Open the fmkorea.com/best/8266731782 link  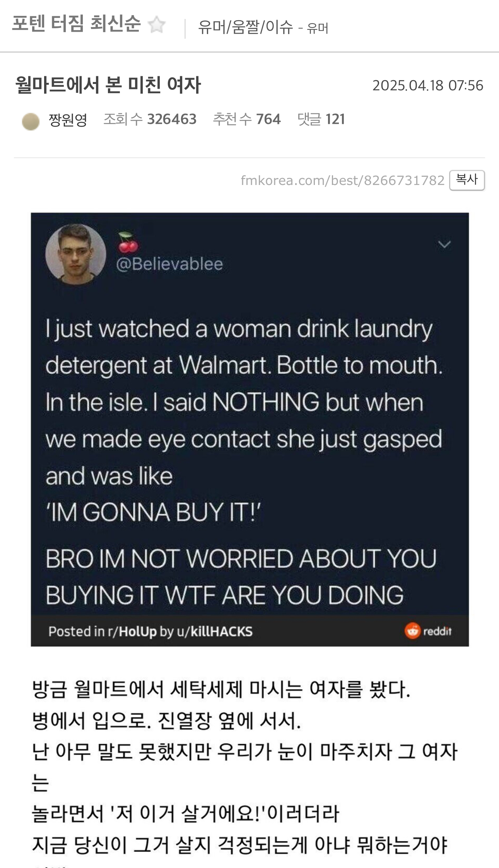[x=342, y=180]
